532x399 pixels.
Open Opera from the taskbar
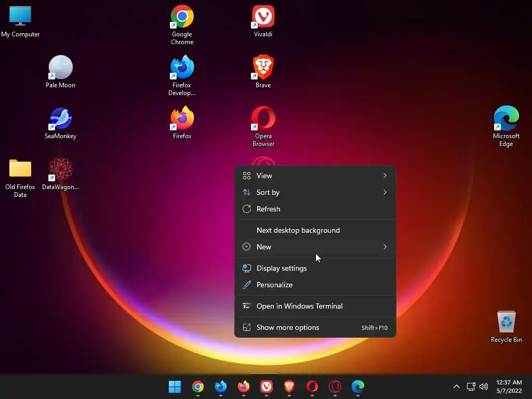[312, 387]
